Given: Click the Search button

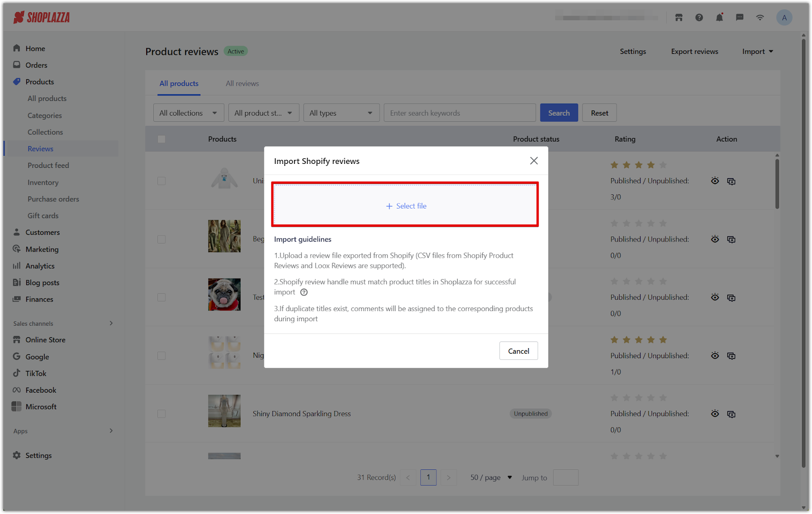Looking at the screenshot, I should [x=559, y=113].
